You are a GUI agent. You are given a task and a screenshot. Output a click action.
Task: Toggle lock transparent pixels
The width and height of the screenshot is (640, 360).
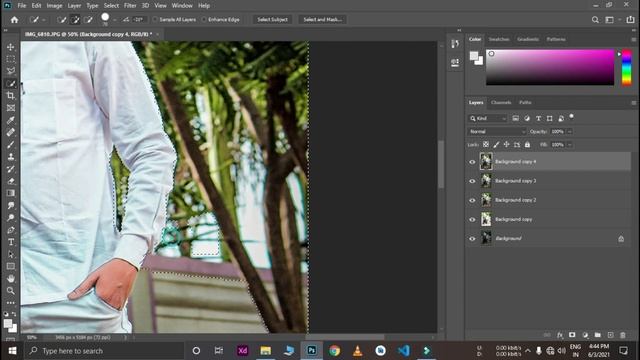[486, 144]
